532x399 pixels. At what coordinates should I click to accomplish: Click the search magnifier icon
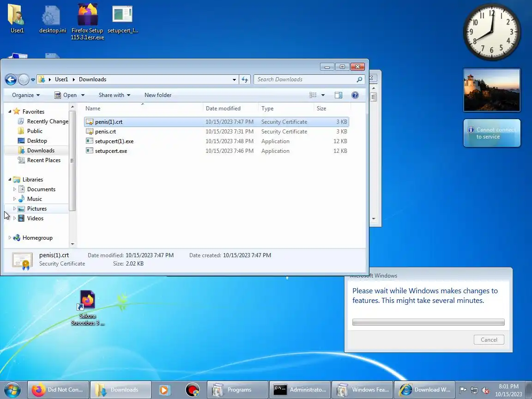[359, 79]
